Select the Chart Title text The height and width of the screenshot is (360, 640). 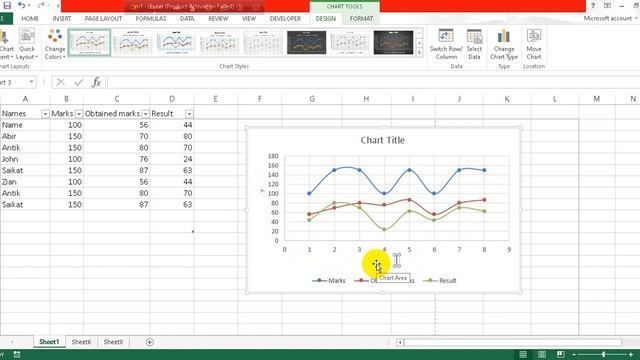click(382, 140)
